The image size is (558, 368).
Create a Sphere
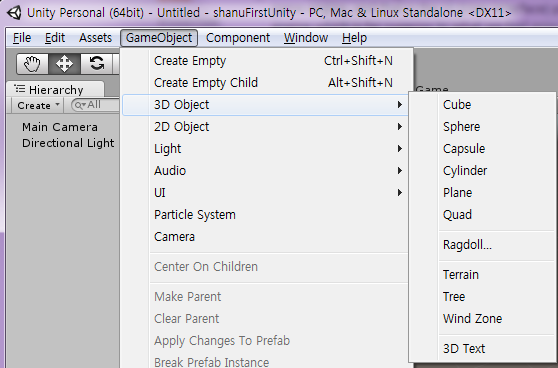click(x=483, y=127)
